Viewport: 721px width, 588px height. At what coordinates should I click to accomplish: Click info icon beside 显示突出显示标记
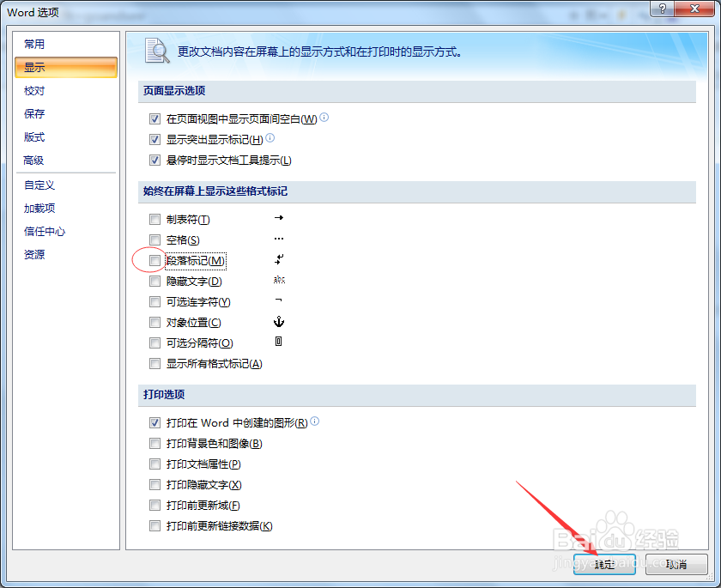pyautogui.click(x=270, y=137)
